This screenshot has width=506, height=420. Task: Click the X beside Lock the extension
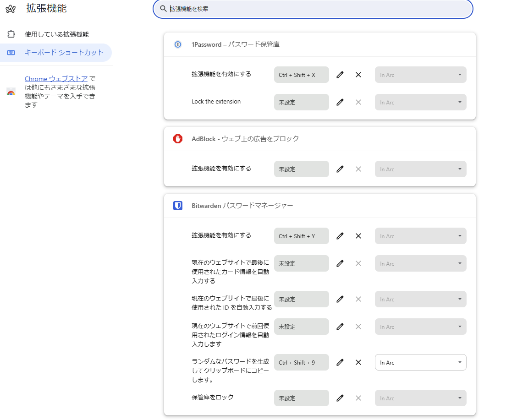(x=358, y=102)
